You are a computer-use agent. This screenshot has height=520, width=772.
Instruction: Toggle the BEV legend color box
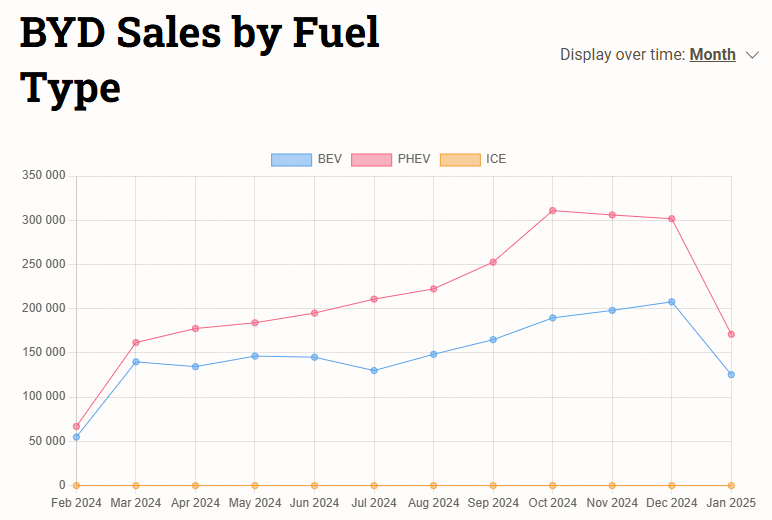click(291, 159)
